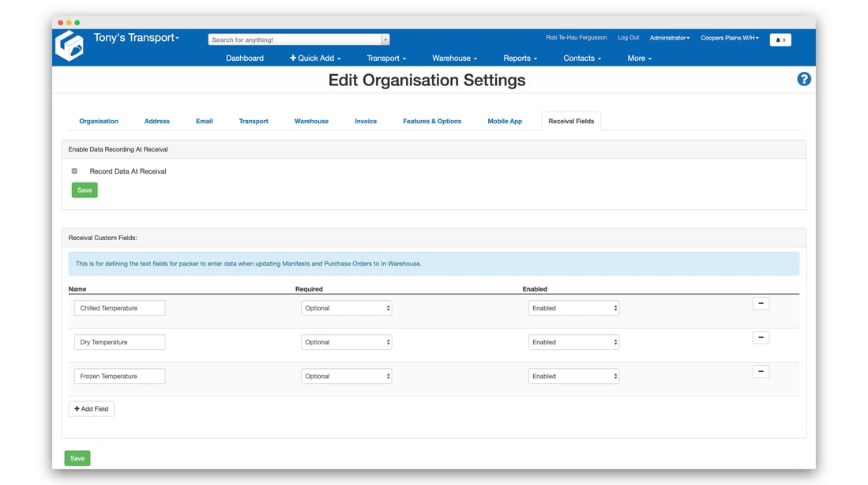Switch to the Mobile App tab
The height and width of the screenshot is (485, 868).
coord(505,121)
